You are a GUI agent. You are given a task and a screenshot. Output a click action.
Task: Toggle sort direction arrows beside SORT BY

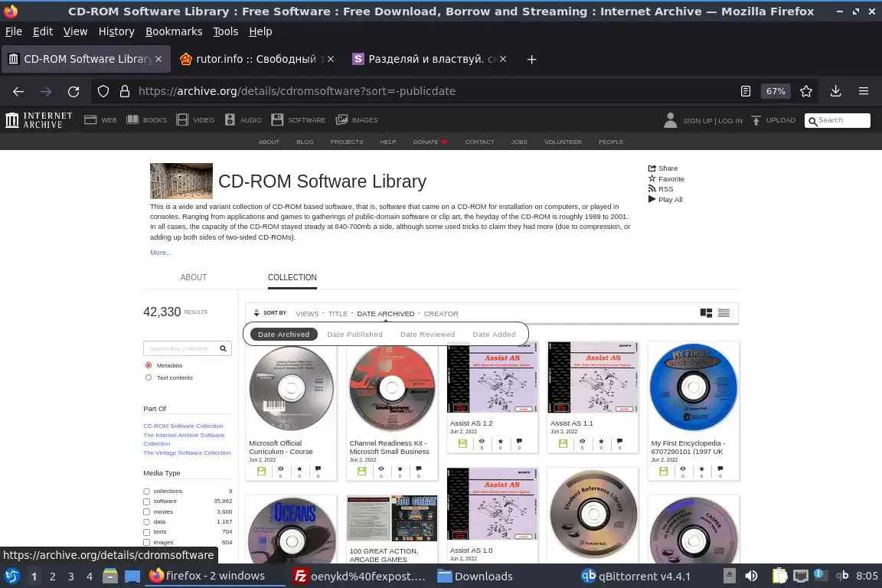(256, 313)
